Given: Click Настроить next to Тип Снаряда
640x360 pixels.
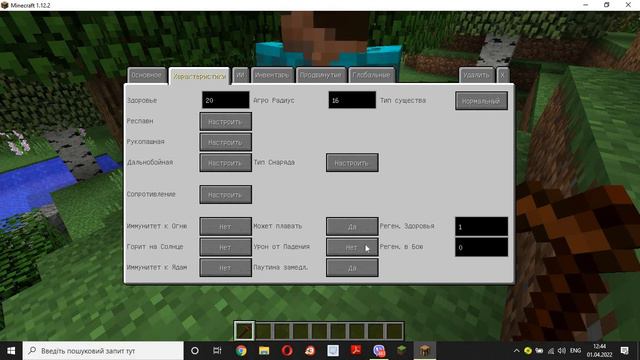Looking at the screenshot, I should click(352, 163).
